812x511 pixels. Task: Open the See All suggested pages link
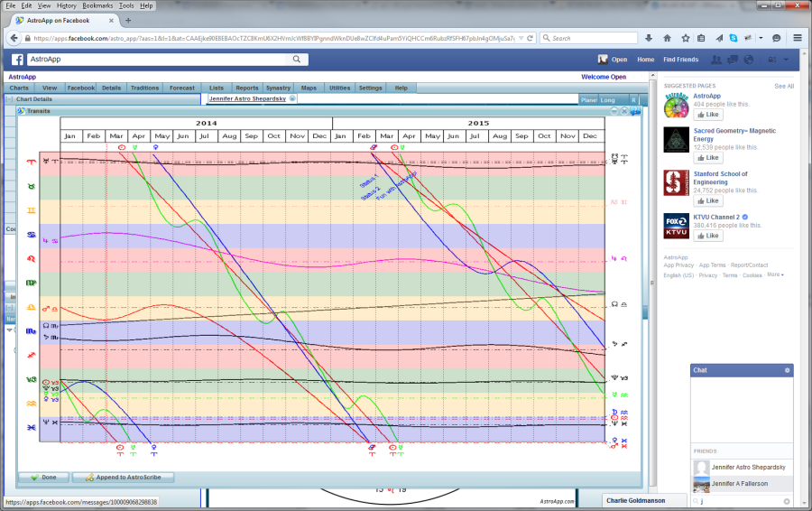coord(784,86)
